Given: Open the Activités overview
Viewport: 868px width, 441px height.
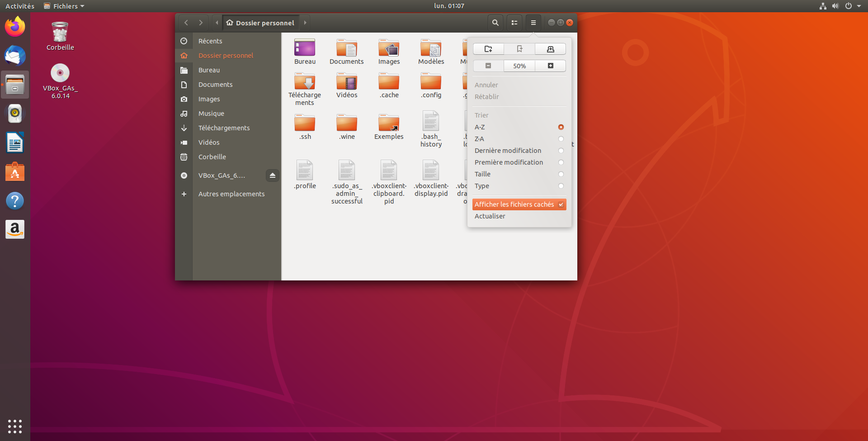Looking at the screenshot, I should point(20,6).
